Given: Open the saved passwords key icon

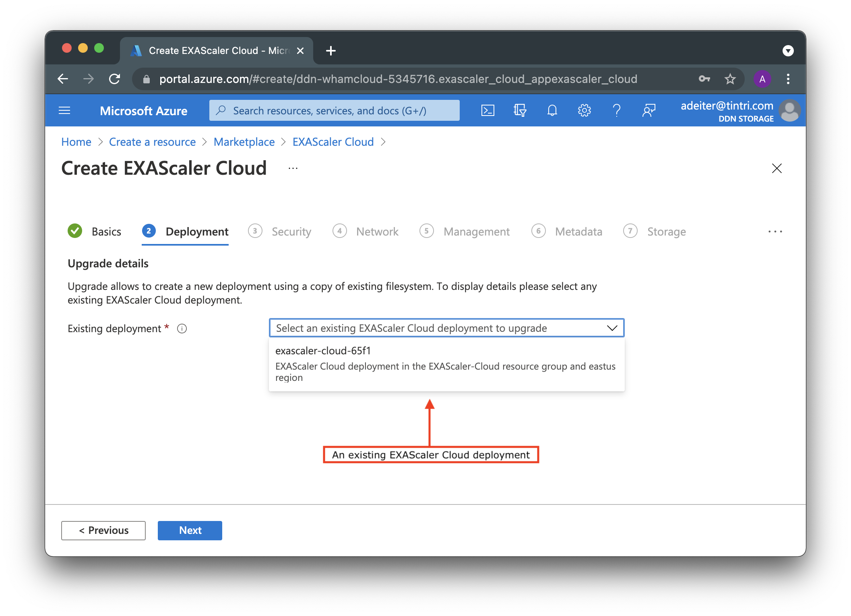Looking at the screenshot, I should pos(704,79).
